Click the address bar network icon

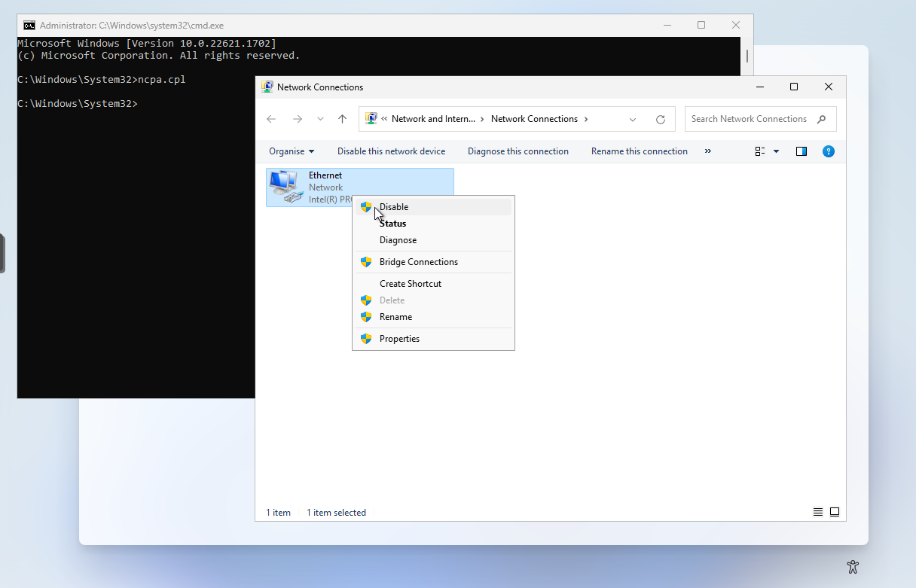(x=371, y=119)
